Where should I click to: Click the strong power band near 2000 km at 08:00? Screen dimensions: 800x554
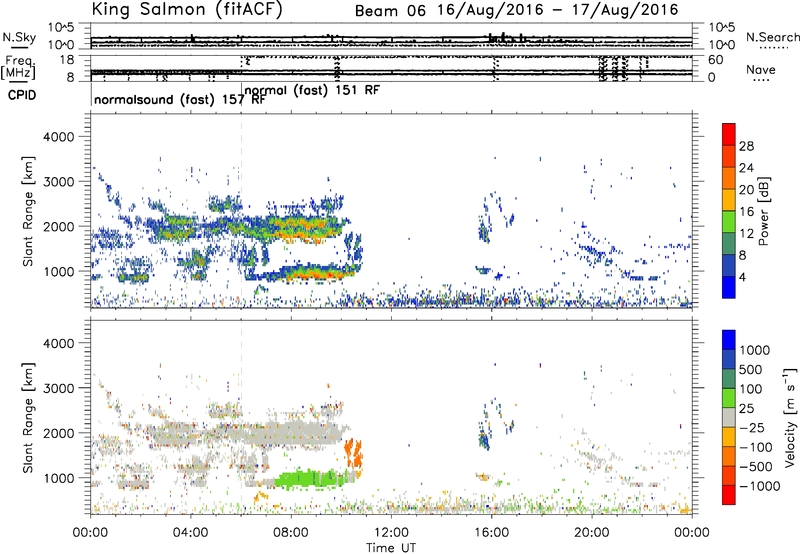pos(306,228)
